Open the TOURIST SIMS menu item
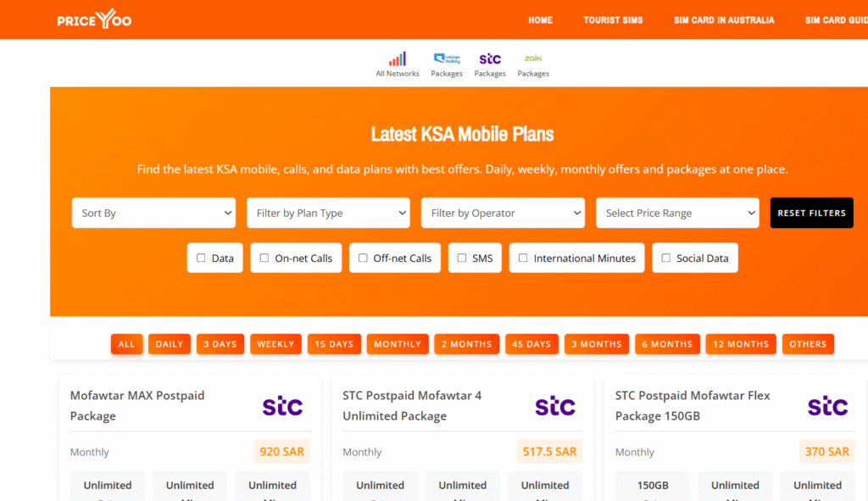 click(614, 20)
